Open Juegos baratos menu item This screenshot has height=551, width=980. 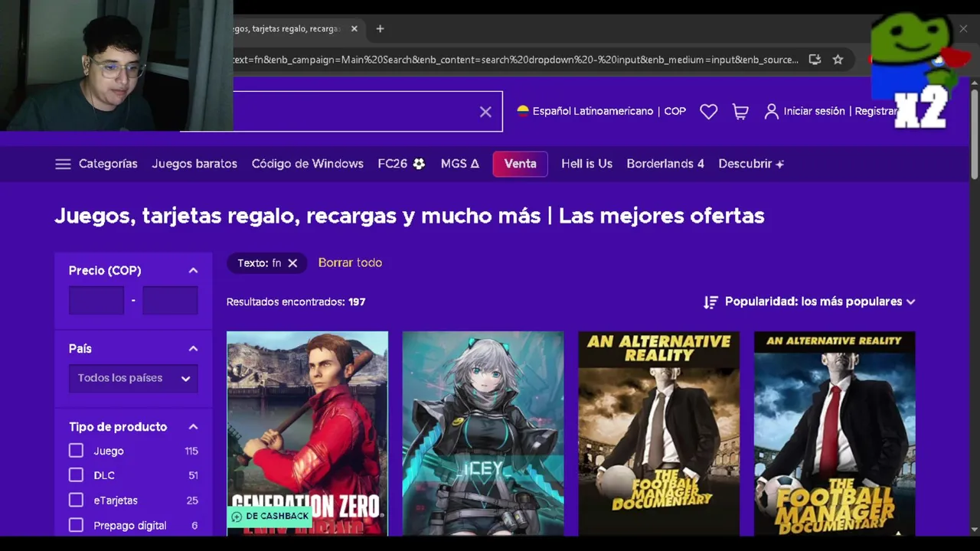(194, 164)
